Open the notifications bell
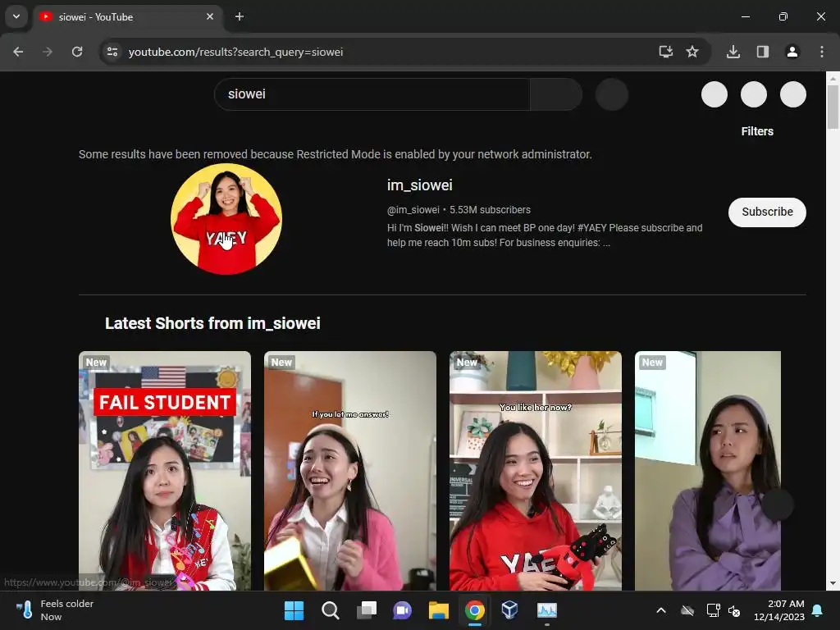Viewport: 840px width, 630px height. point(818,610)
